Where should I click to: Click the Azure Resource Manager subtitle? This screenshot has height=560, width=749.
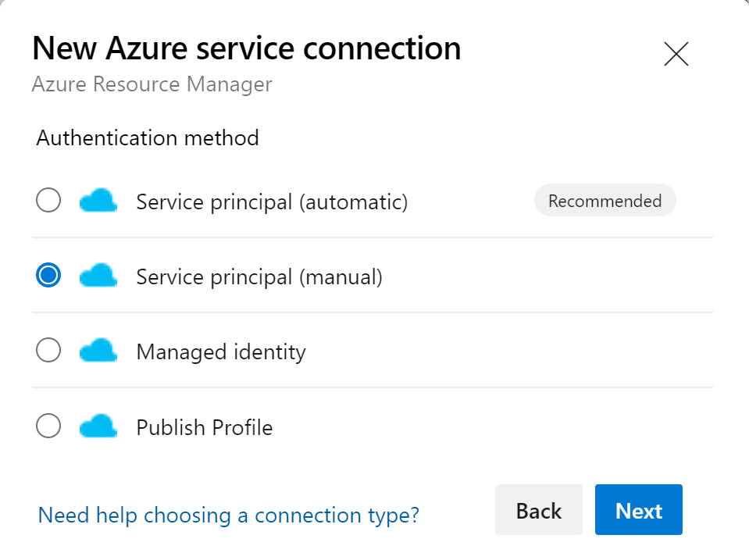(152, 84)
